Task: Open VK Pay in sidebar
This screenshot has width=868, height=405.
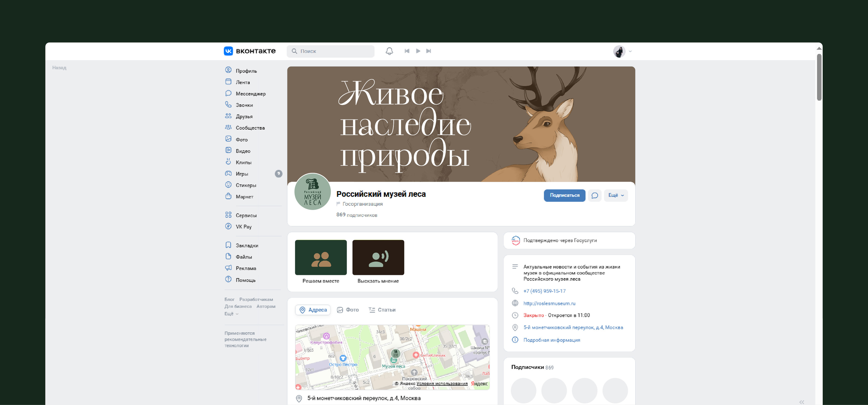Action: pos(243,227)
